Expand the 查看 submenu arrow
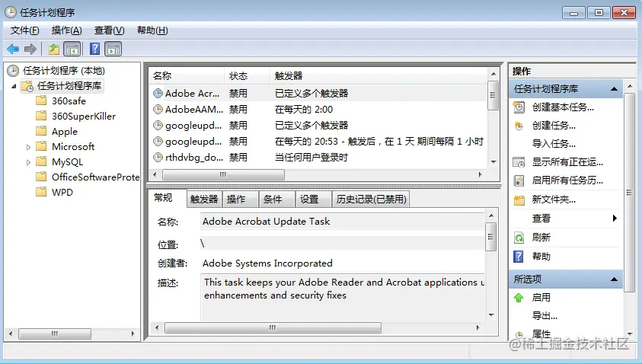Screen dimensions: 642x364 coord(615,219)
